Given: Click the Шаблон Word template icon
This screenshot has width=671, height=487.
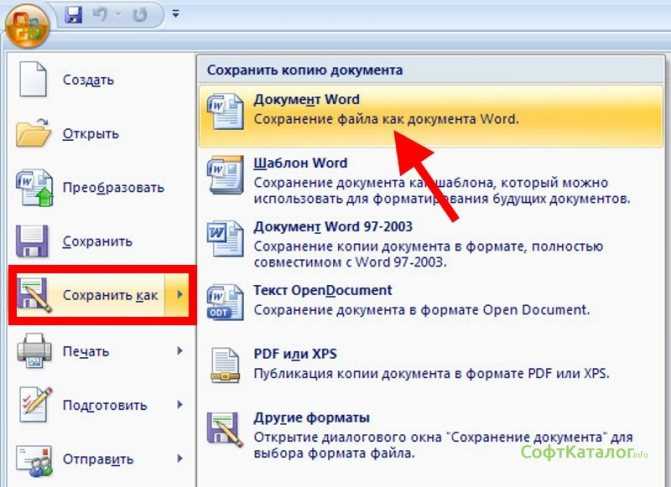Looking at the screenshot, I should 225,175.
